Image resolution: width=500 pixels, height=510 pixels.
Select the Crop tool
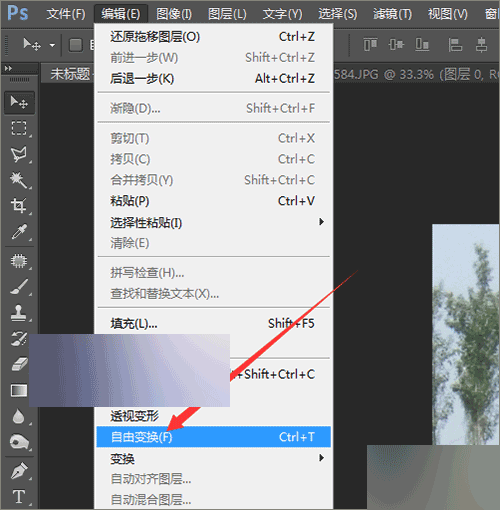point(19,205)
